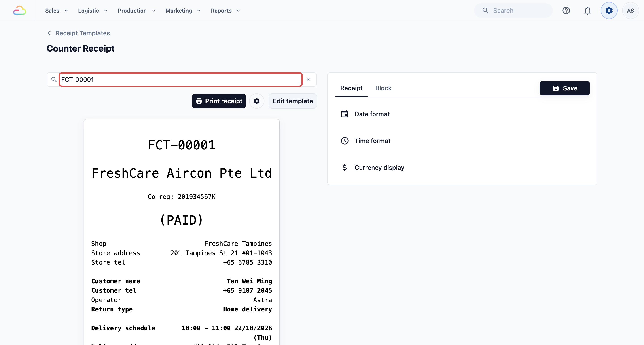Click the Delivery schedule label
The width and height of the screenshot is (644, 345).
(x=123, y=328)
